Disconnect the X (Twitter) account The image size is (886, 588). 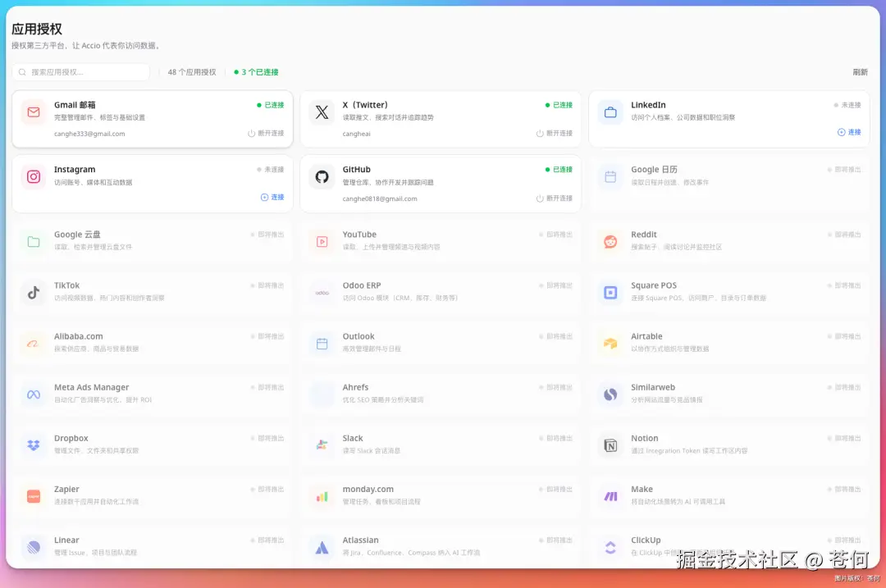(555, 134)
